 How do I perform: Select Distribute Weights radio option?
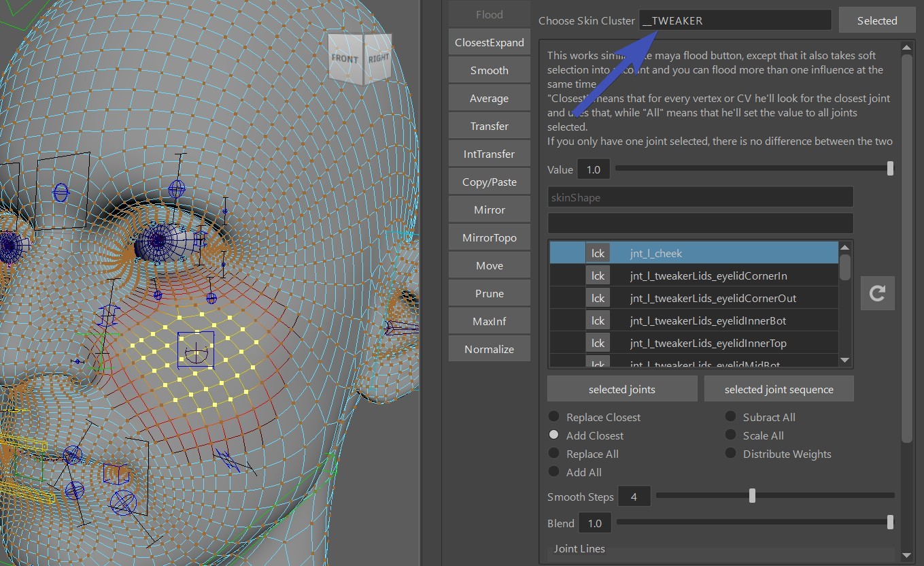point(730,453)
